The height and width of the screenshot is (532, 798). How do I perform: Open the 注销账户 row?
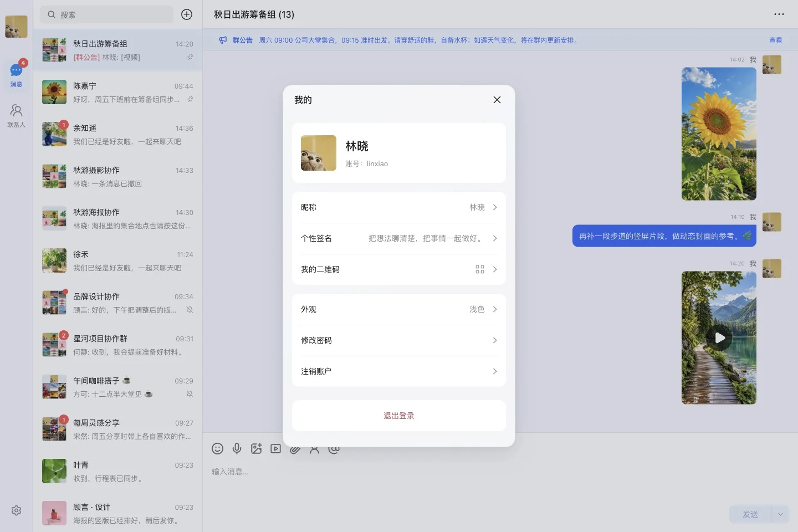tap(399, 371)
